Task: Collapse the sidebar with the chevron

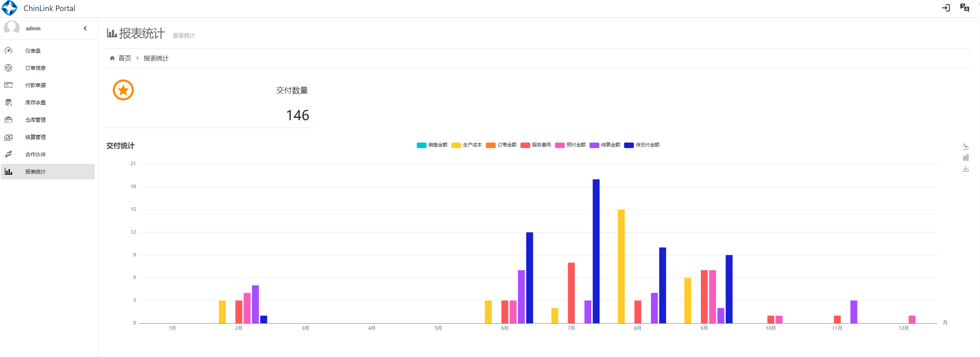Action: point(85,28)
